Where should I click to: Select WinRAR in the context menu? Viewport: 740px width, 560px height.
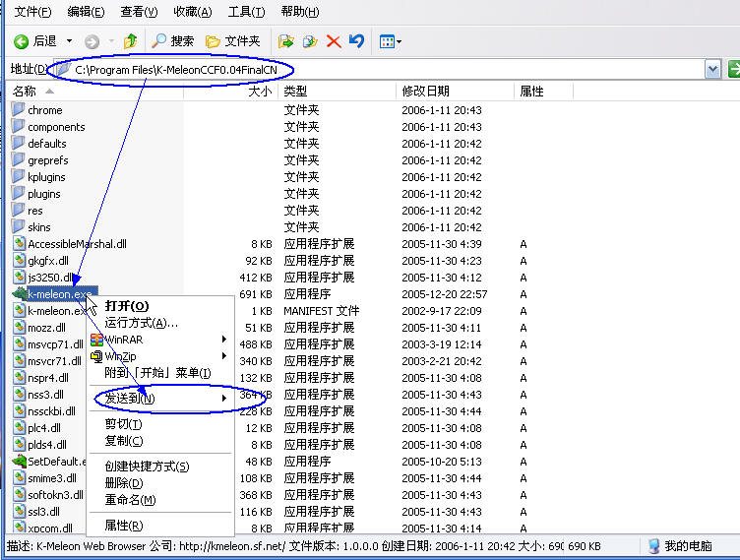click(160, 340)
